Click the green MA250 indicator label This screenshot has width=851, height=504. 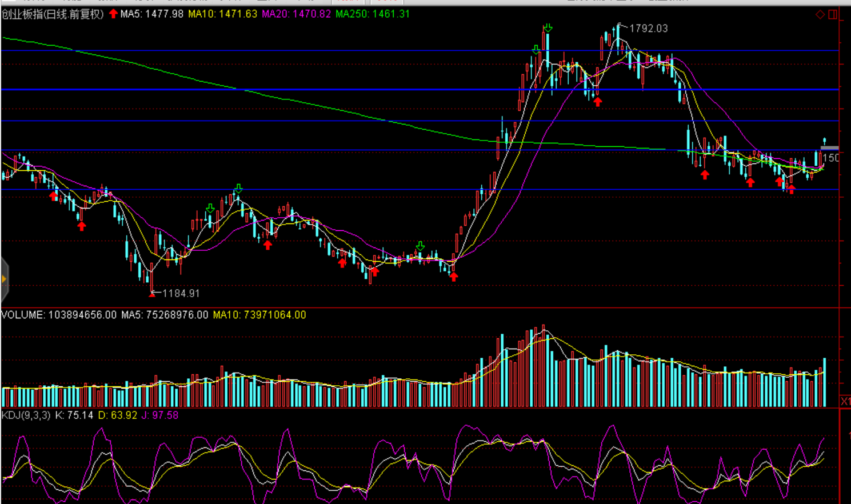click(373, 14)
